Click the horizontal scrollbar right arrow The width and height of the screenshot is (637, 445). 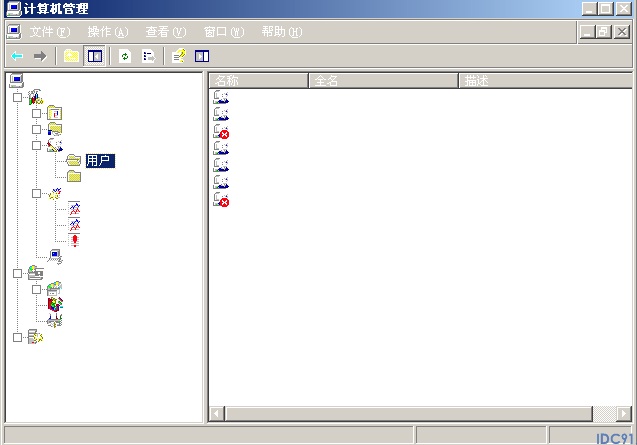624,414
